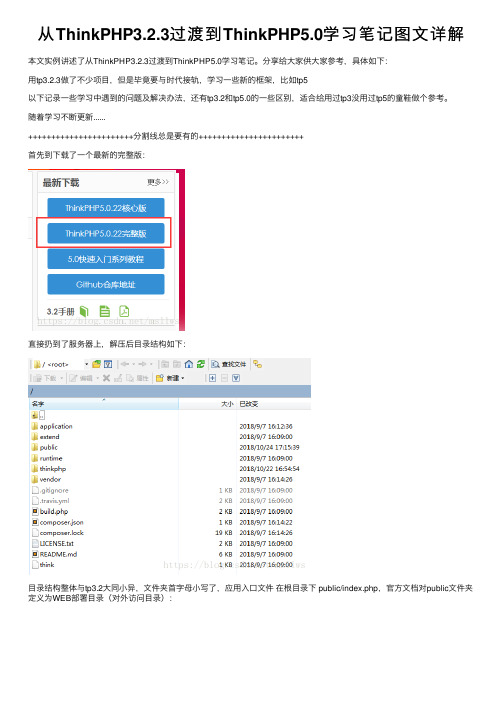
Task: Select the application folder
Action: (x=52, y=426)
